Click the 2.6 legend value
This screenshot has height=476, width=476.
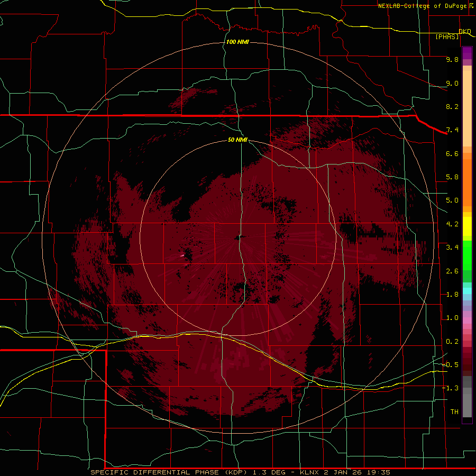click(452, 271)
